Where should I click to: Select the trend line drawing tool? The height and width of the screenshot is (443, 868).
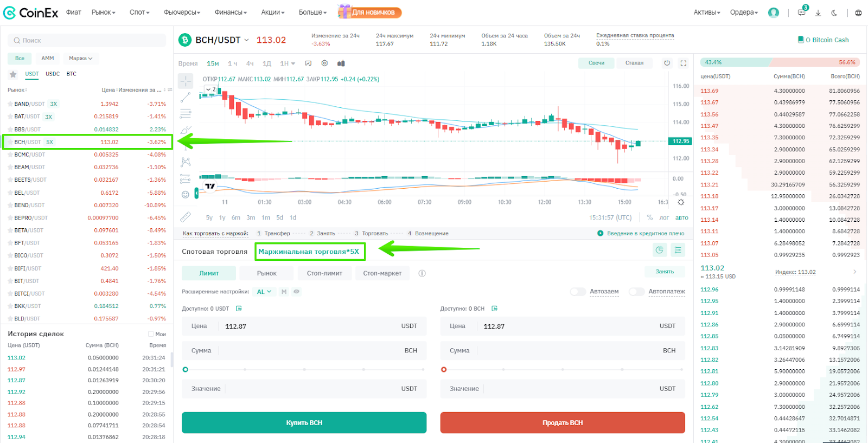pyautogui.click(x=186, y=98)
